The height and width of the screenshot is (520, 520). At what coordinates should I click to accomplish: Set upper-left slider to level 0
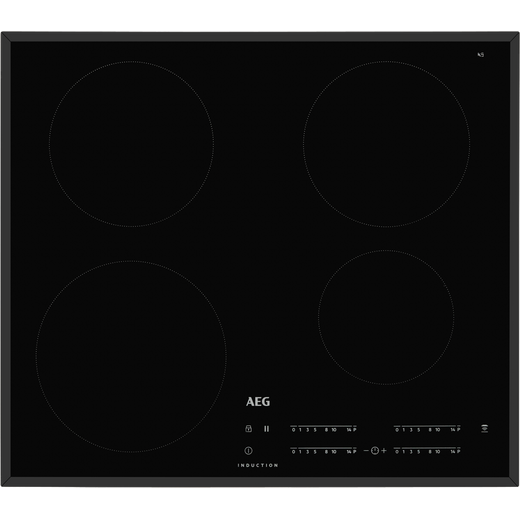pos(293,430)
